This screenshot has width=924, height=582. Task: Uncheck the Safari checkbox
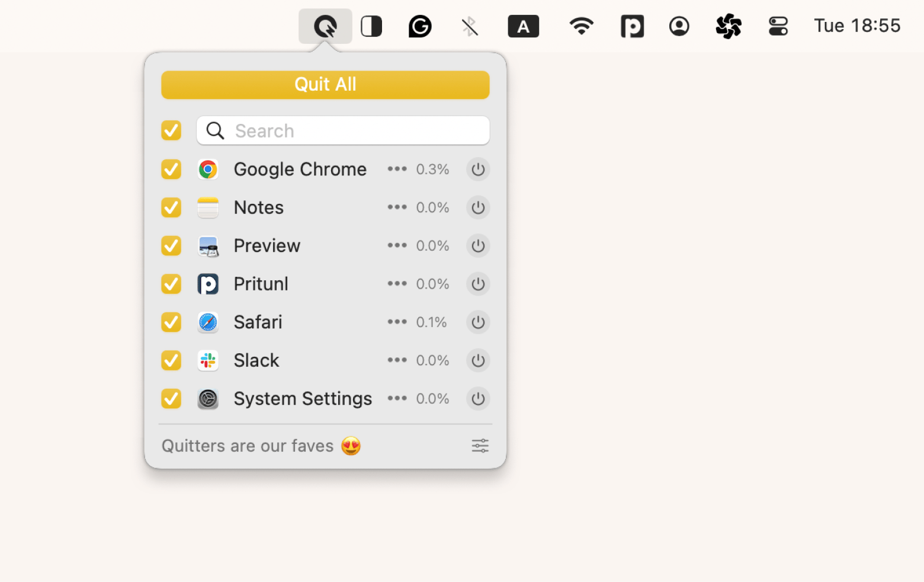tap(171, 322)
